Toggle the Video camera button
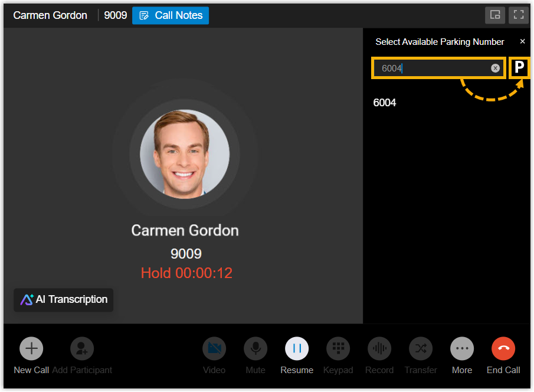This screenshot has width=534, height=392. tap(214, 349)
